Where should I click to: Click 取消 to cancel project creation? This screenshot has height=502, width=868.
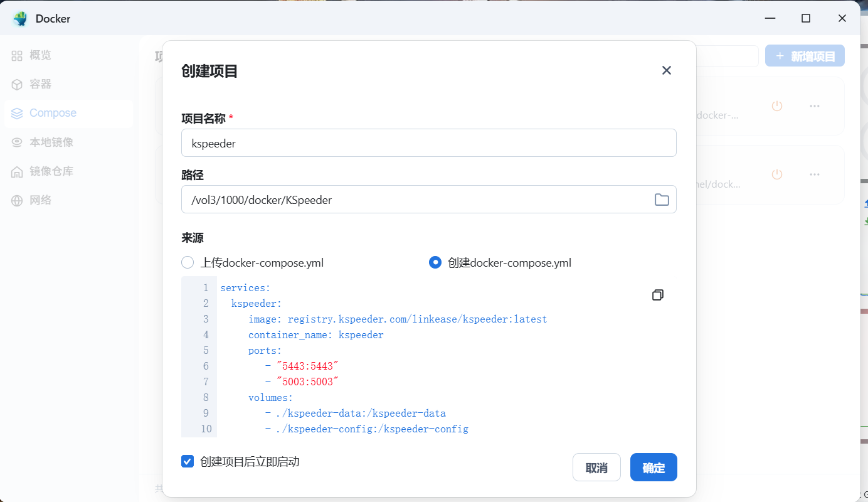point(596,467)
